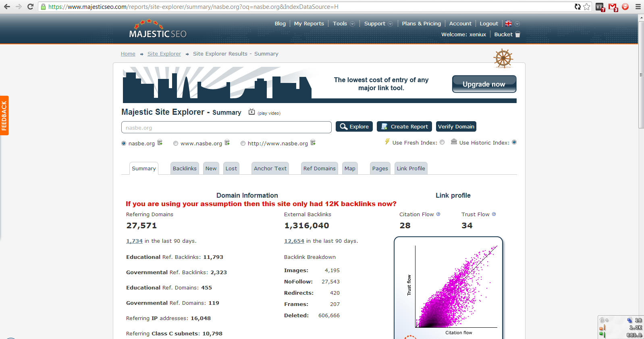This screenshot has width=644, height=339.
Task: Open the Chrome hamburger menu
Action: coord(638,6)
